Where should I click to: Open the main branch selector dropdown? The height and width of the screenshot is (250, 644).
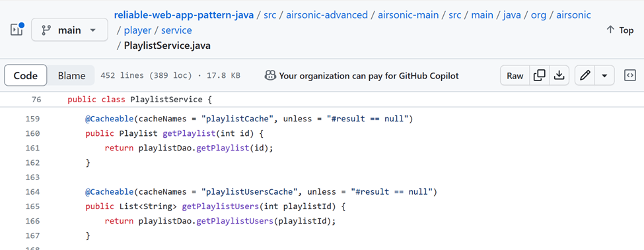(69, 30)
